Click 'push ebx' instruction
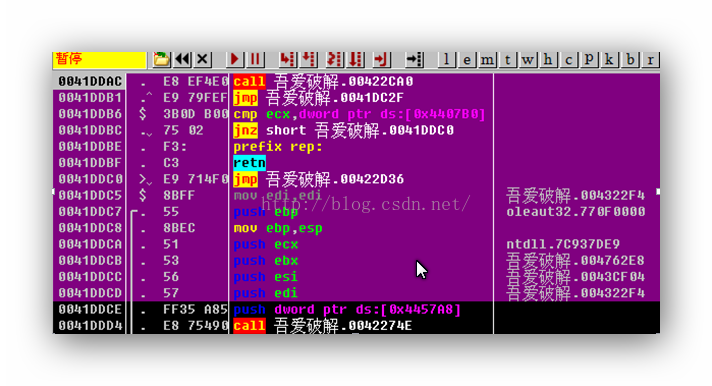 click(266, 261)
